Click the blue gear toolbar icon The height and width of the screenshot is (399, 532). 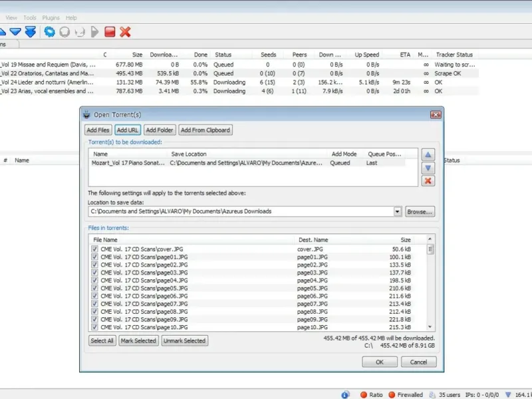[49, 32]
